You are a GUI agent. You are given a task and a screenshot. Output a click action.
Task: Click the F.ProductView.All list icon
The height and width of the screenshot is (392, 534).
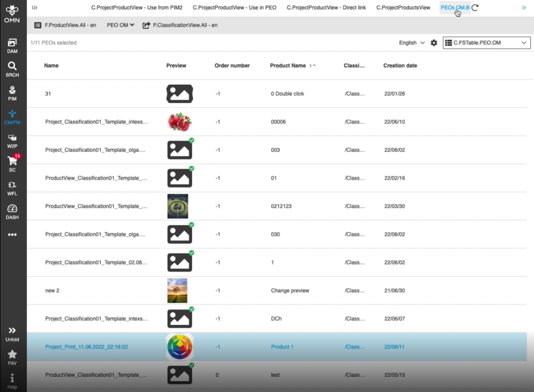[38, 25]
